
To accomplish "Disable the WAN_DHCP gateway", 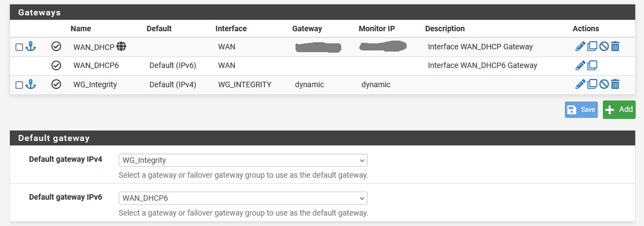I will pyautogui.click(x=604, y=47).
